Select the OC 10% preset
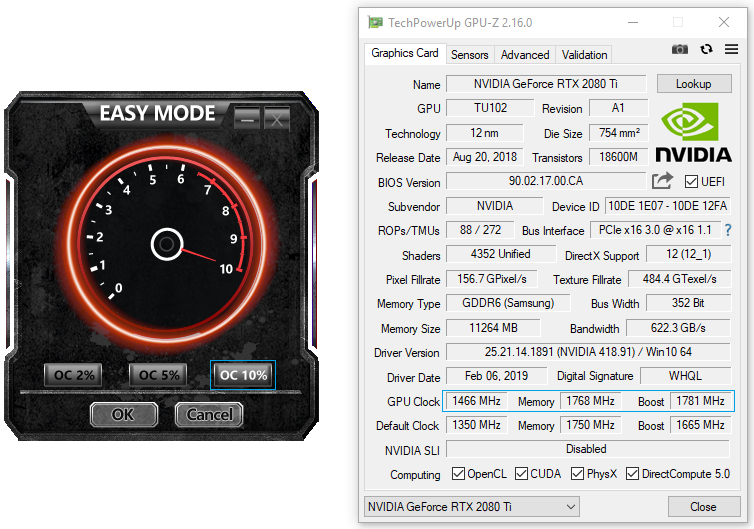Image resolution: width=754 pixels, height=529 pixels. click(243, 375)
